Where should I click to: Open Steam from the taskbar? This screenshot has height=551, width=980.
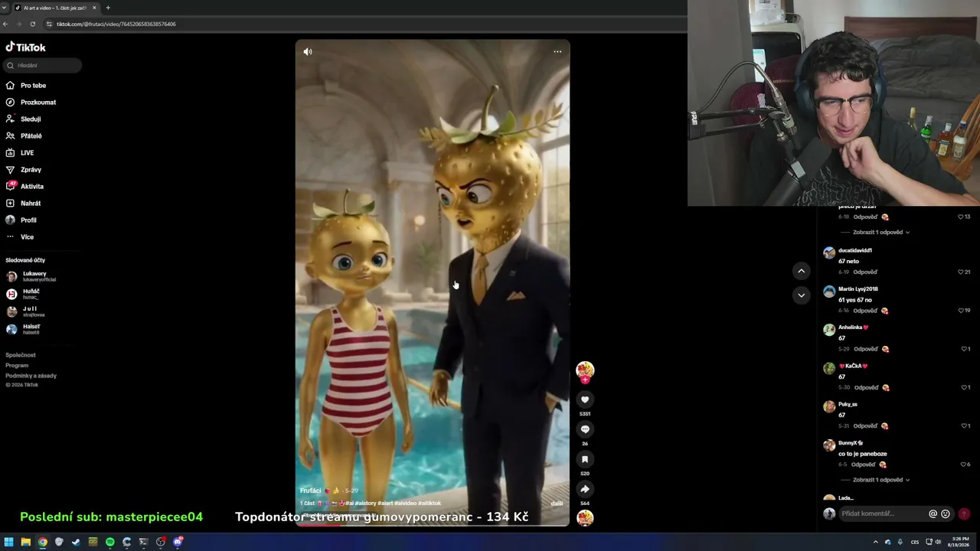77,542
